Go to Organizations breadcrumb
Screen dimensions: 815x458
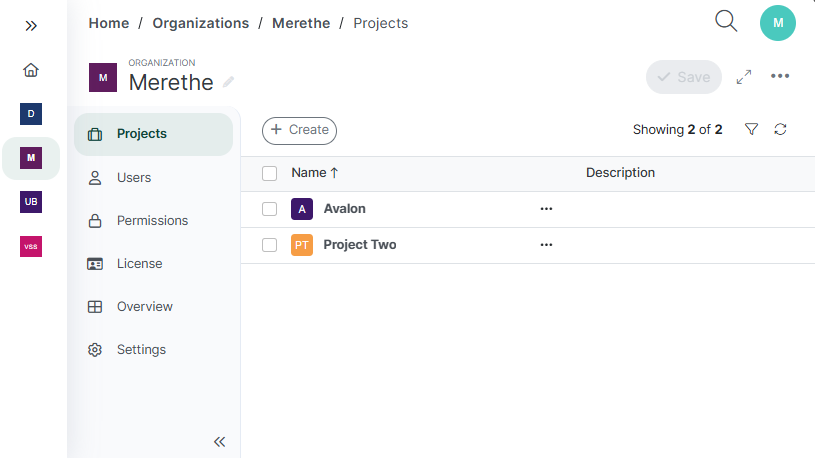pyautogui.click(x=201, y=23)
